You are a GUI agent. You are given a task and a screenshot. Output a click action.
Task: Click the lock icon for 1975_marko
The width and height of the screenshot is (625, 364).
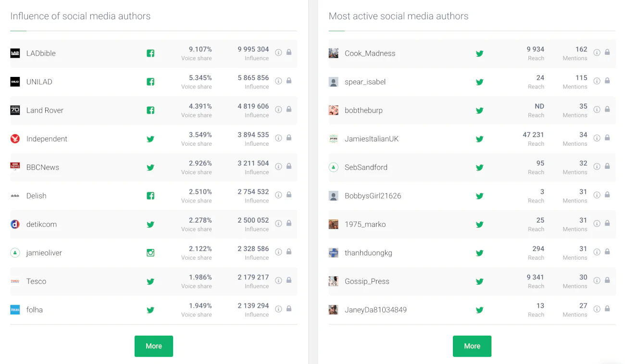607,223
